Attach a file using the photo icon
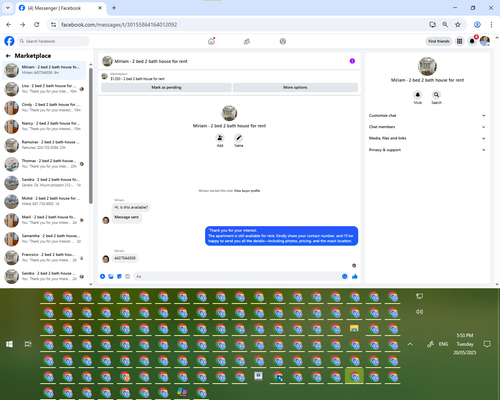Image resolution: width=500 pixels, height=400 pixels. [x=111, y=276]
